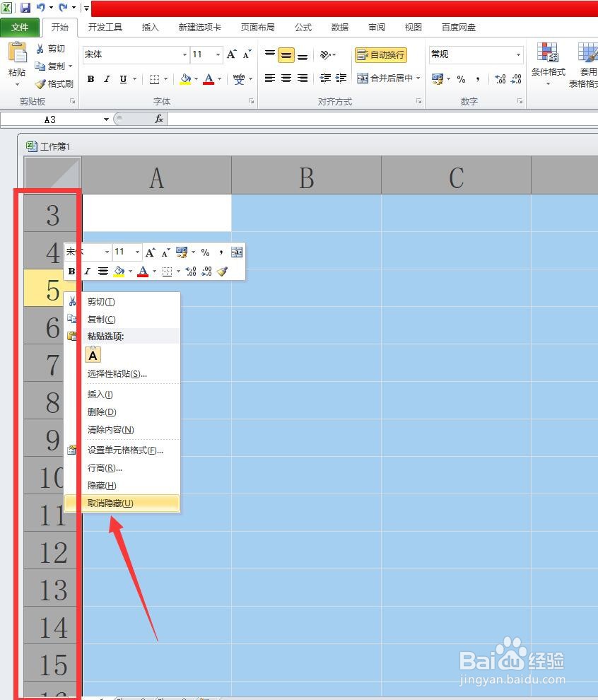598x700 pixels.
Task: Choose Unhide (取消隐藏) in context menu
Action: tap(122, 503)
